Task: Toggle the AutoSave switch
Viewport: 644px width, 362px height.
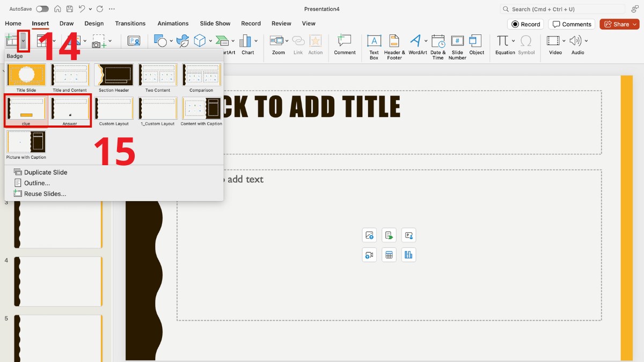Action: point(42,9)
